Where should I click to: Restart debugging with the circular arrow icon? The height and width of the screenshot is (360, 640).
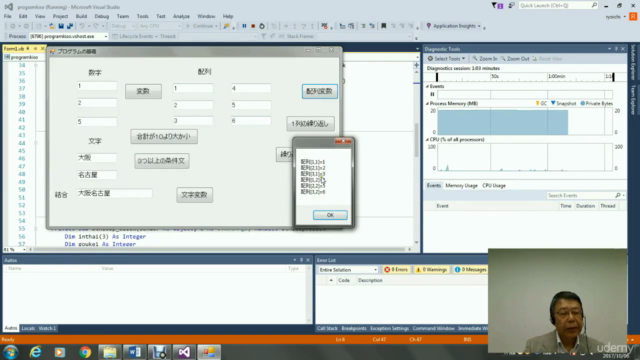click(x=262, y=26)
